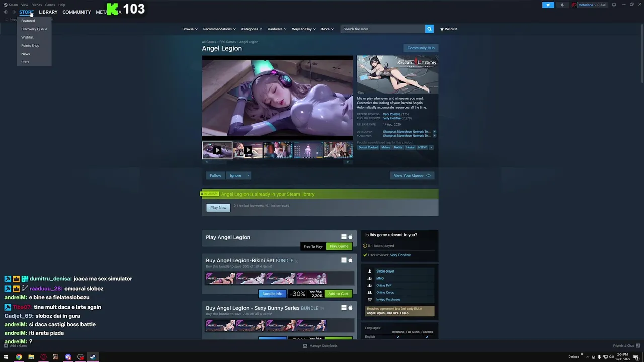Image resolution: width=644 pixels, height=362 pixels.
Task: Click the RPG Games breadcrumb link
Action: point(227,42)
